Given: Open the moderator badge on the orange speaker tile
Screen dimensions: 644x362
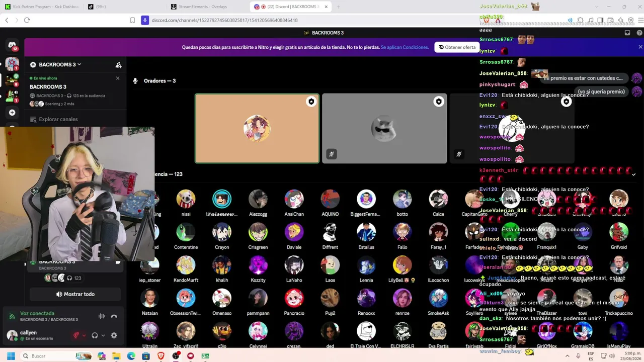Looking at the screenshot, I should click(311, 102).
